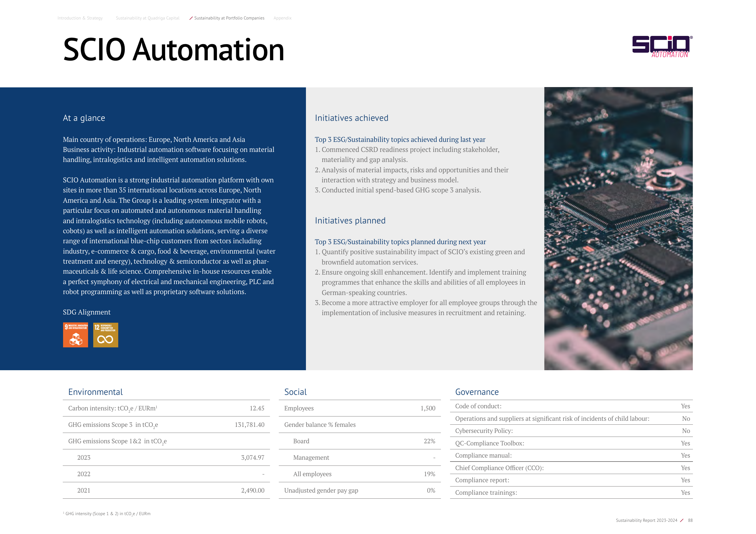The image size is (756, 534).
Task: Click Compliance report row label
Action: (x=482, y=480)
